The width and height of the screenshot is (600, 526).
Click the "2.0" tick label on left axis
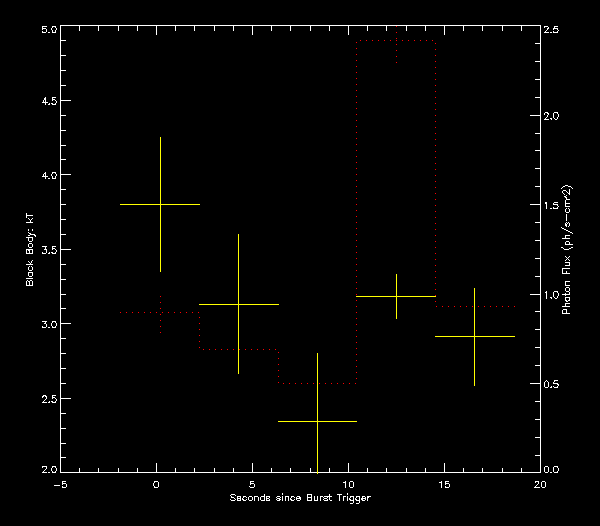[46, 470]
